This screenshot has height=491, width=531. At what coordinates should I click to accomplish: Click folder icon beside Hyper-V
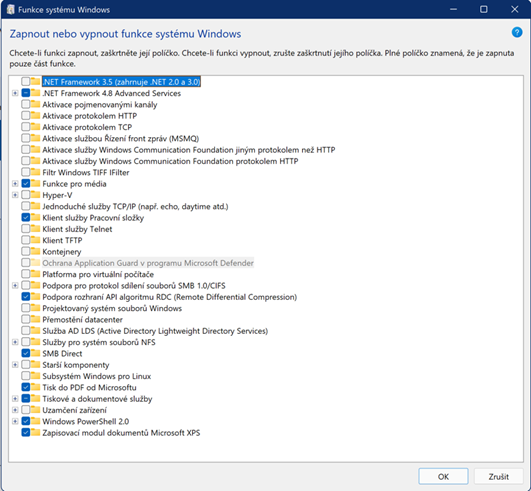point(36,195)
